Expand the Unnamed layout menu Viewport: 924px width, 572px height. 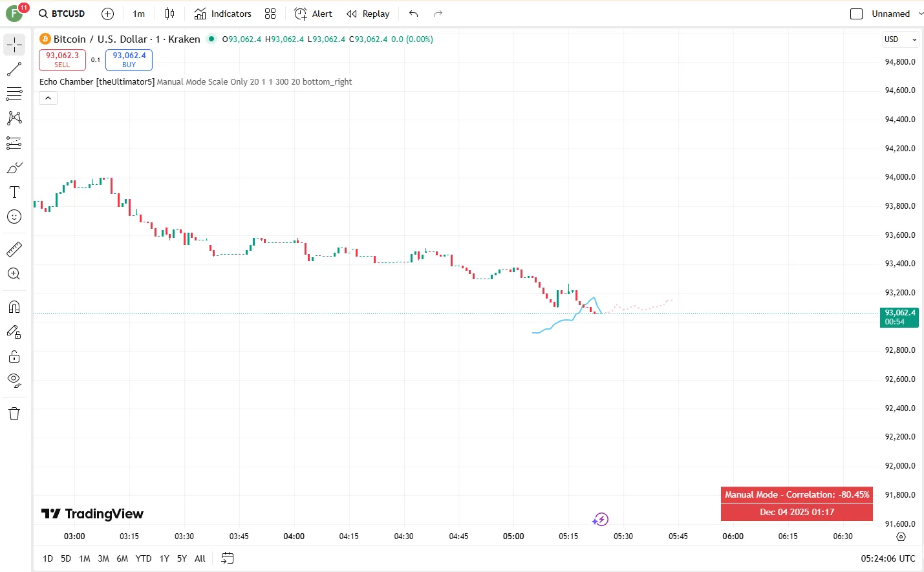click(x=897, y=14)
